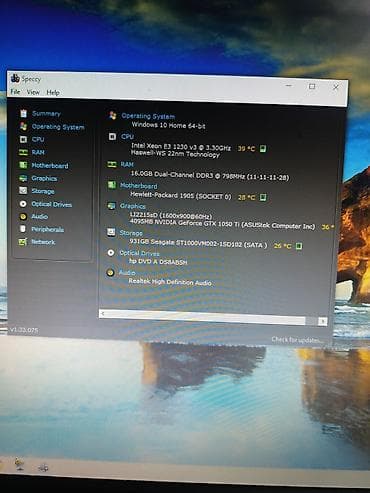370x493 pixels.
Task: Click the Storage temperature indicator icon at 26 °C
Action: pyautogui.click(x=299, y=246)
